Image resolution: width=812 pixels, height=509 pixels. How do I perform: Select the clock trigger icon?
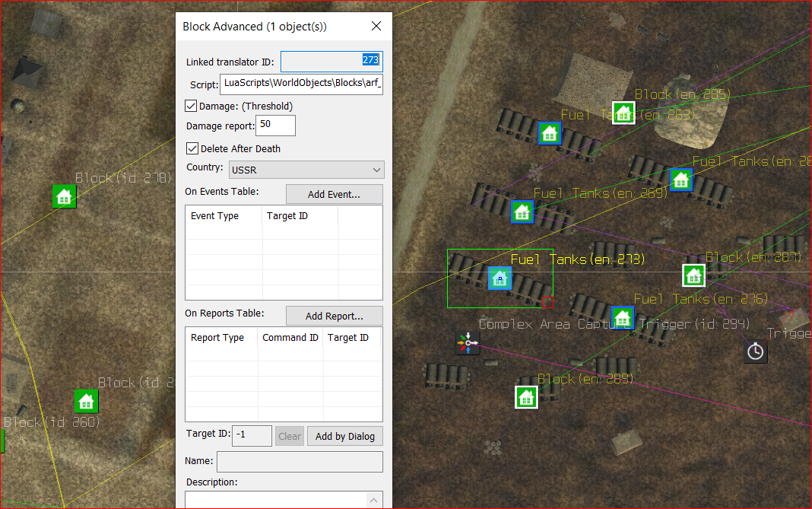click(755, 352)
